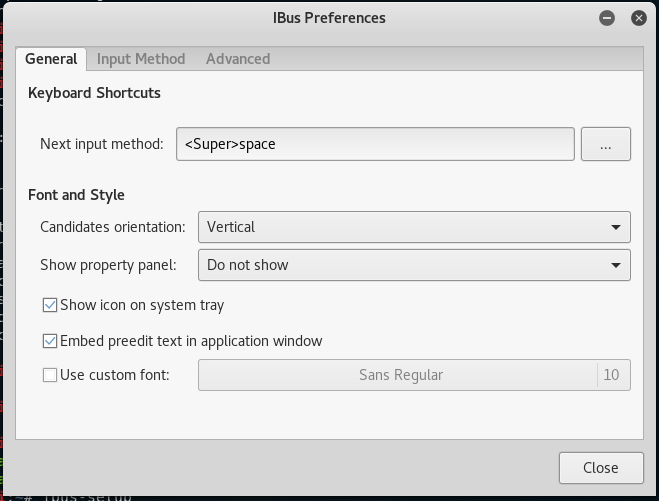Minimize the IBus Preferences window

(606, 18)
